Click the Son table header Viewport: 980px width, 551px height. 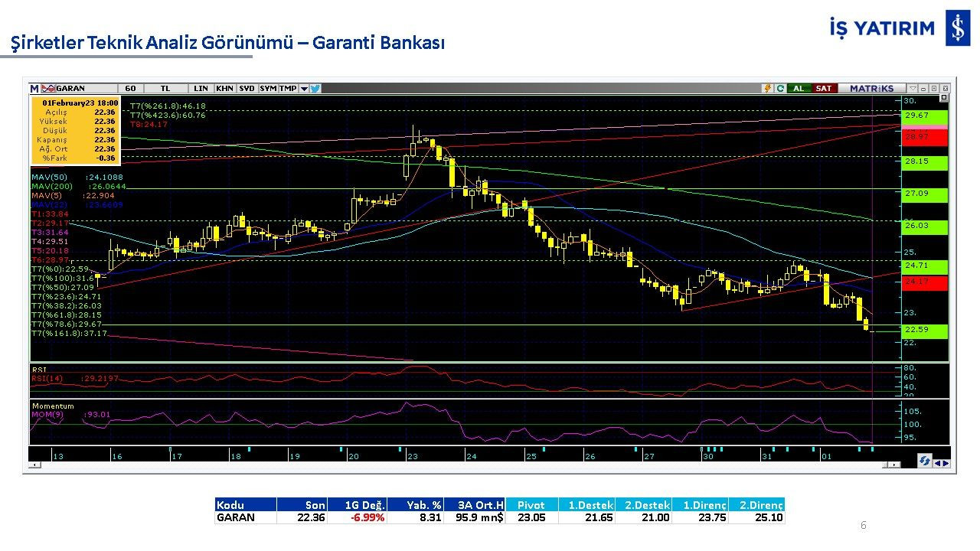click(x=302, y=505)
